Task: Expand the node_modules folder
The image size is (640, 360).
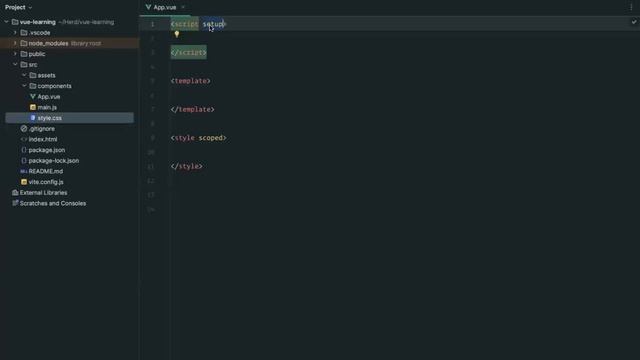Action: [x=15, y=43]
